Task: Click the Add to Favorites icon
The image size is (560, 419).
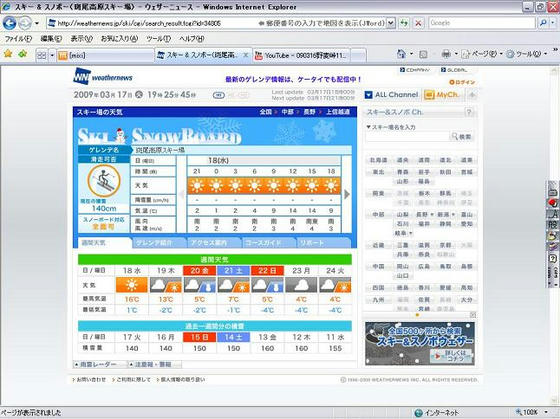Action: coord(23,54)
